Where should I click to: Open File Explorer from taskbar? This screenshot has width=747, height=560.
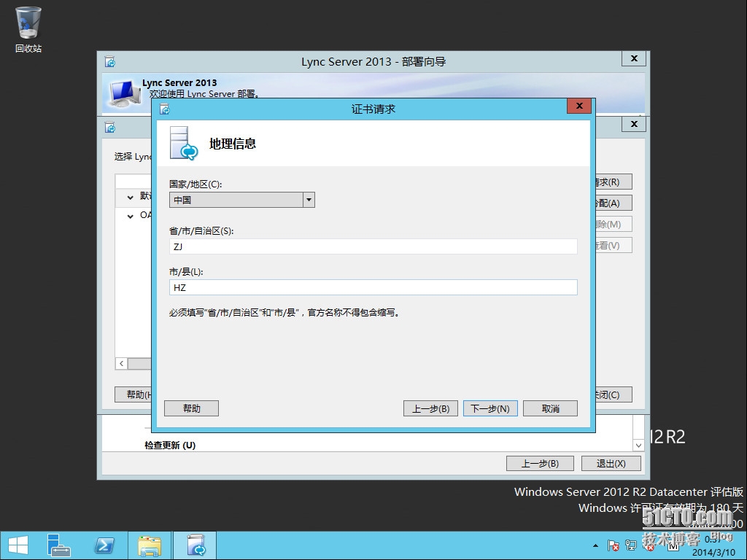pos(149,545)
